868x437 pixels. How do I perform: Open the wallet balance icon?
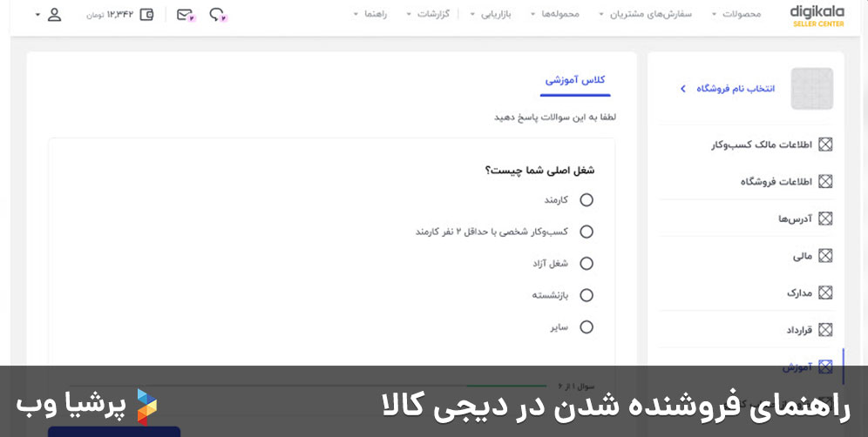pos(146,15)
